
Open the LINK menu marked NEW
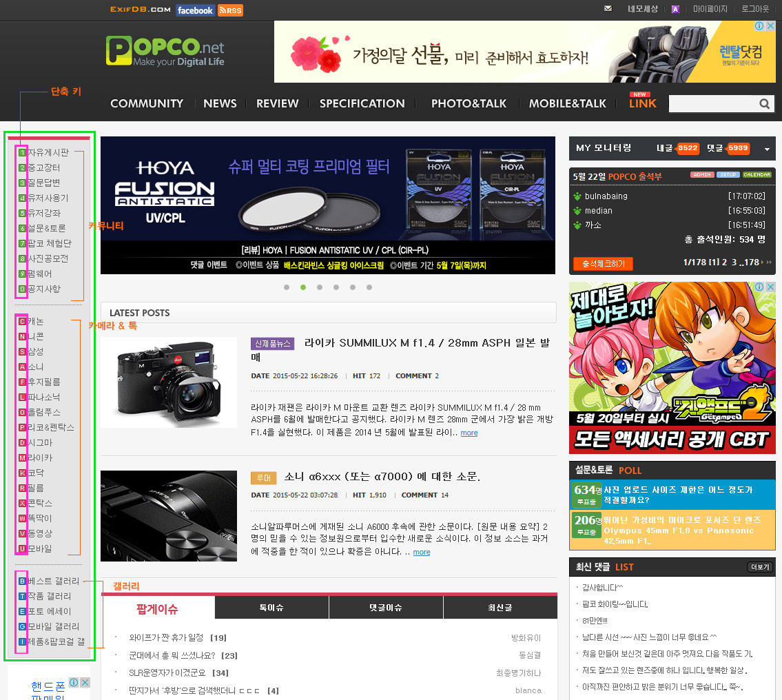[642, 104]
